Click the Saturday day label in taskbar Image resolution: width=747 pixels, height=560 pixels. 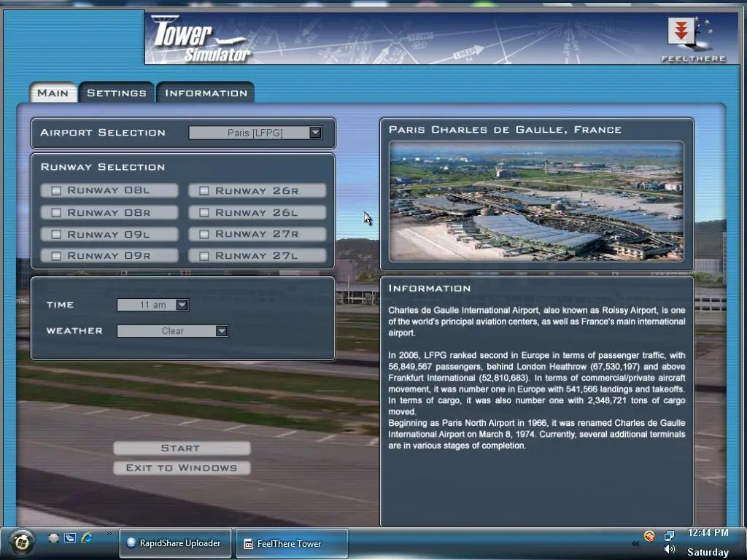(708, 553)
